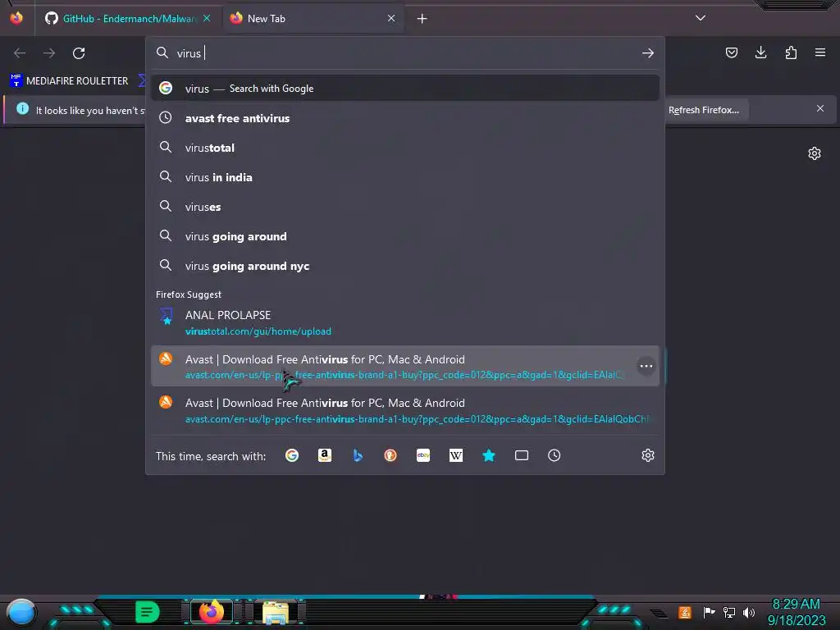Screen dimensions: 840x630
Task: Select the 'viruses' suggestion
Action: point(405,207)
